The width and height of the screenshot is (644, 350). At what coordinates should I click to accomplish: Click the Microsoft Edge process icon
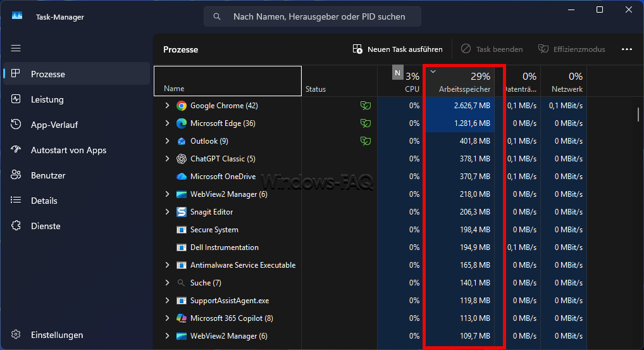point(181,123)
